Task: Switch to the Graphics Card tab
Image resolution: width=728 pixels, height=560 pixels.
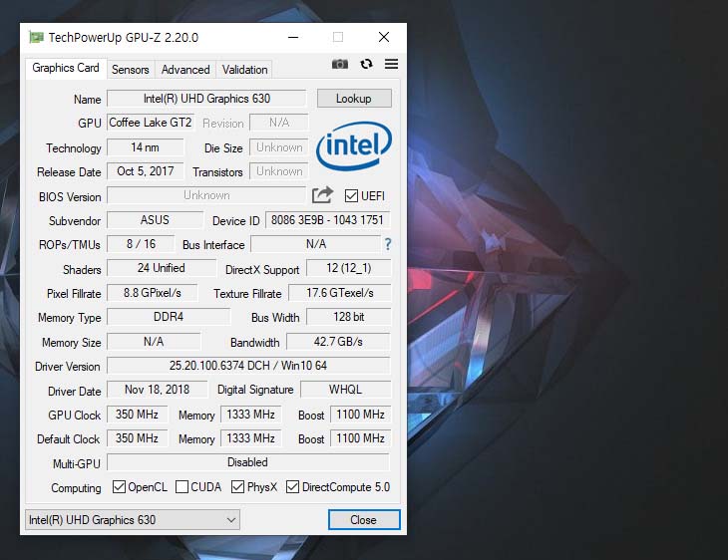Action: 66,68
